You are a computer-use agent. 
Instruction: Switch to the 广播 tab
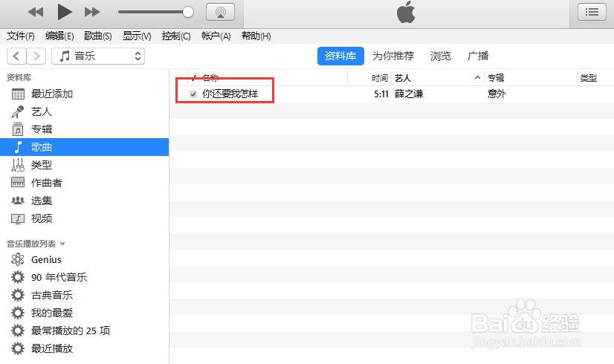tap(478, 56)
